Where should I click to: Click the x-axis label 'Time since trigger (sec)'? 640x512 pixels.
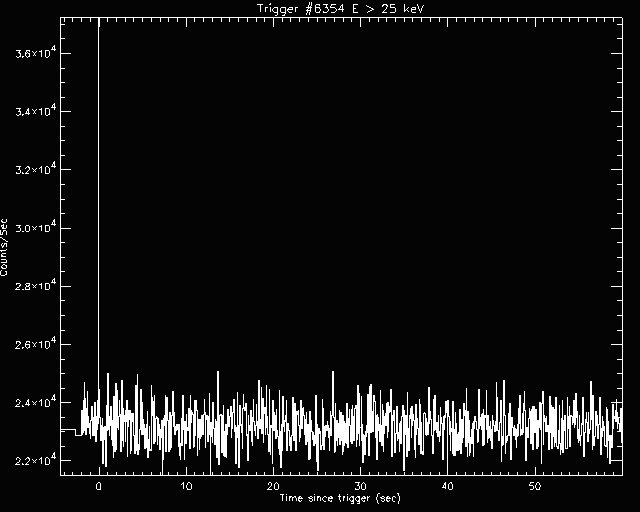coord(340,498)
